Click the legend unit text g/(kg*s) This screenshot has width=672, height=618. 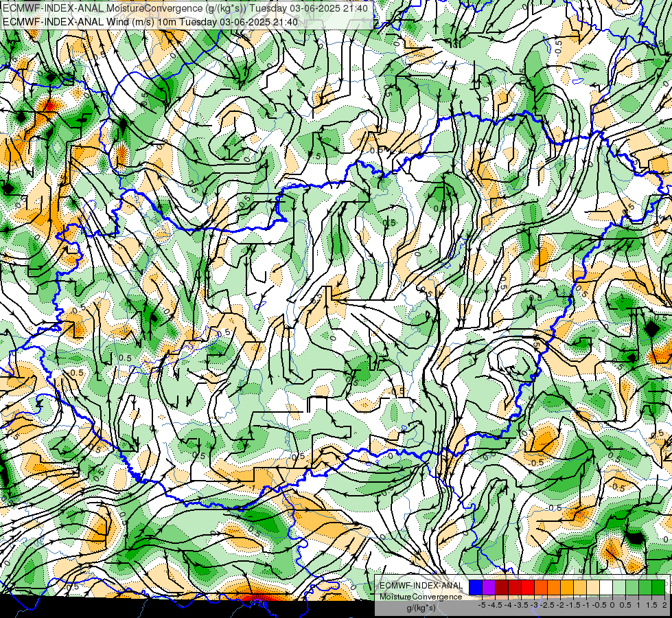pyautogui.click(x=421, y=608)
